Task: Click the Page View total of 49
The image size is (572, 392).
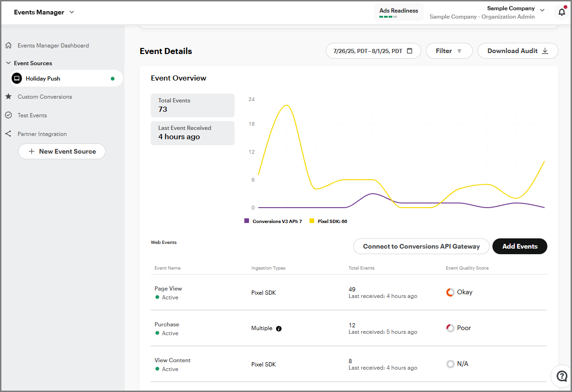Action: point(352,290)
